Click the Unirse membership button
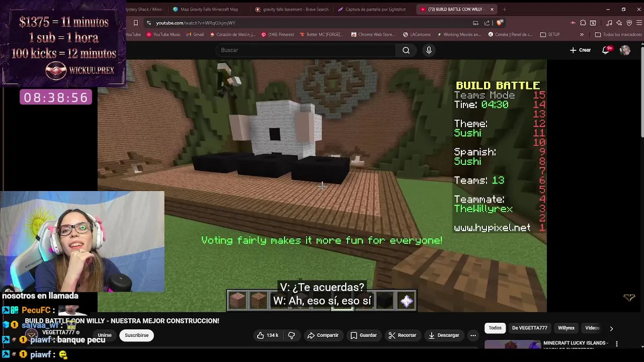Viewport: 644px width, 362px height. pyautogui.click(x=105, y=335)
